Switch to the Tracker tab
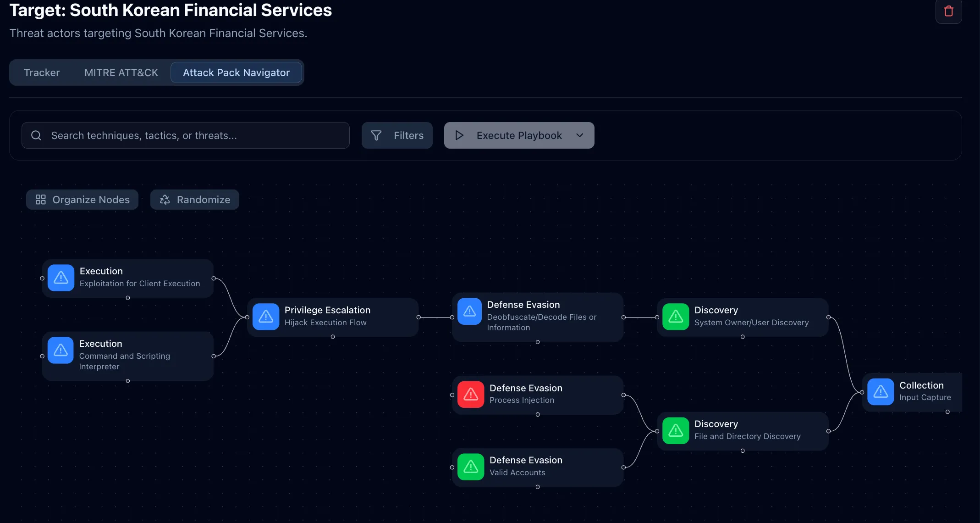The width and height of the screenshot is (980, 523). [x=42, y=72]
